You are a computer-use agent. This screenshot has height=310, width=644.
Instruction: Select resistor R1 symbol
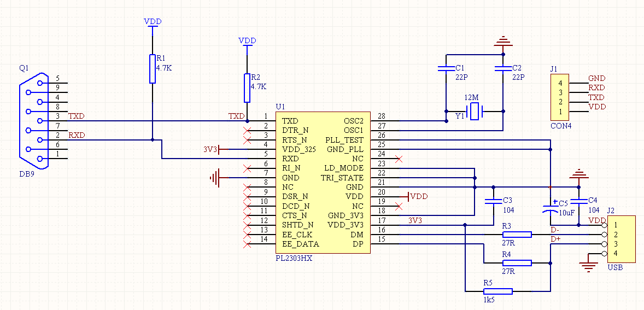(x=153, y=68)
